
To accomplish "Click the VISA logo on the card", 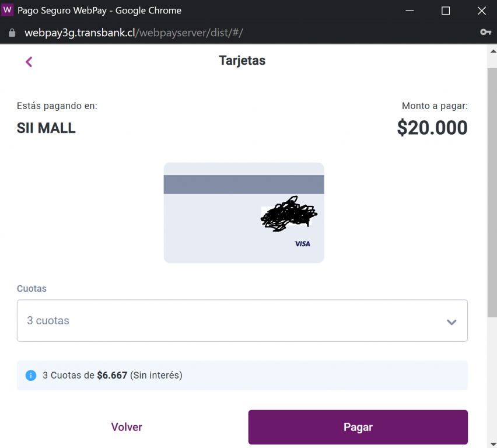I will (x=302, y=243).
